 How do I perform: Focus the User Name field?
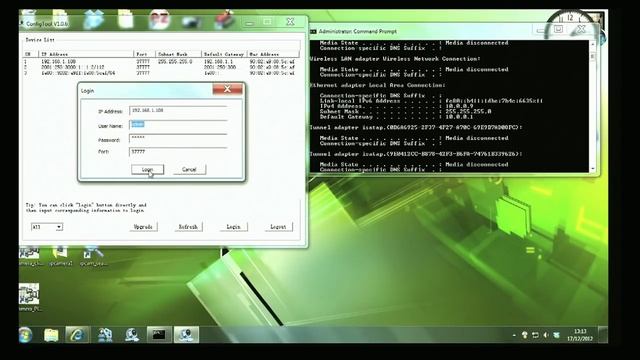tap(178, 125)
